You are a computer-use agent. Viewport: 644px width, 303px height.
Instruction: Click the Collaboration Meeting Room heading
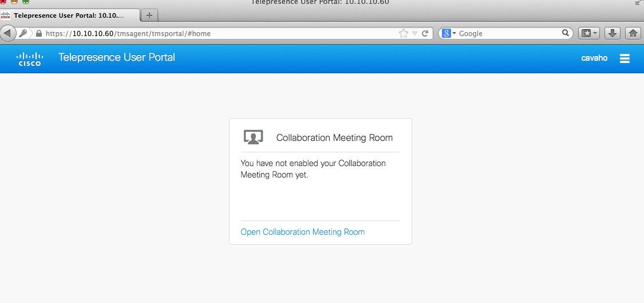[x=334, y=137]
